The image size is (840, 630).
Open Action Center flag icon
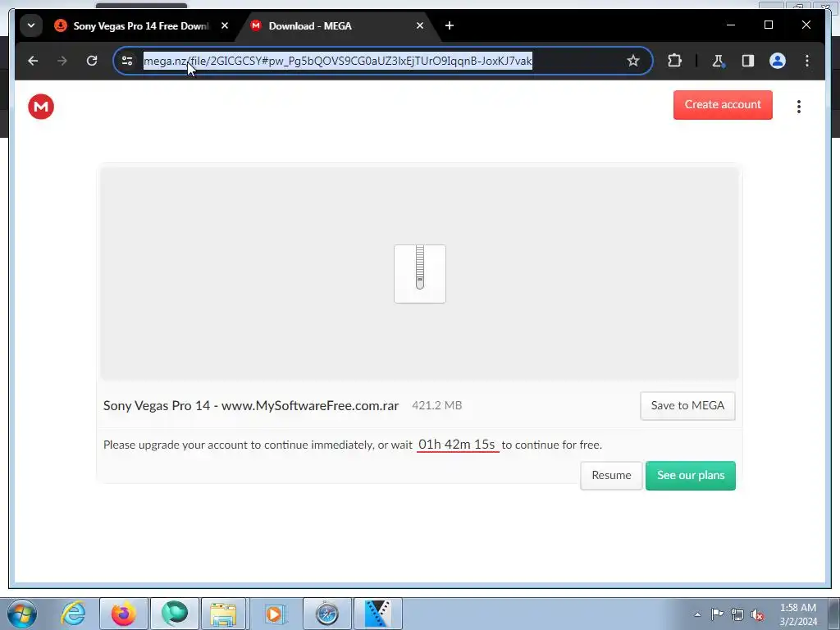coord(717,614)
